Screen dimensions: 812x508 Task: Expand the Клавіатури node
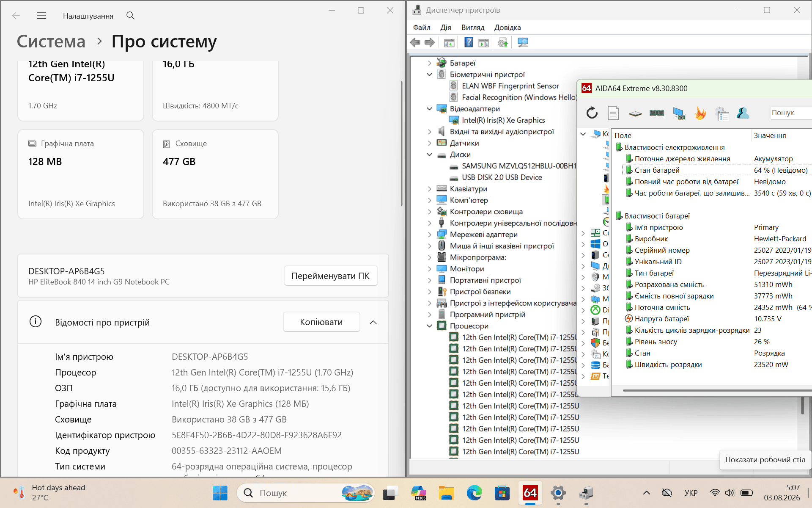(430, 189)
